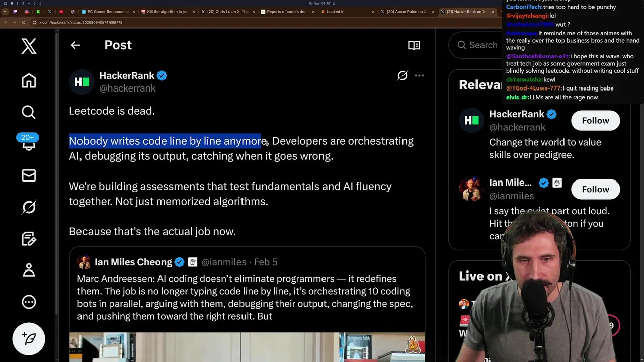Click the X logo in the sidebar

[x=29, y=46]
